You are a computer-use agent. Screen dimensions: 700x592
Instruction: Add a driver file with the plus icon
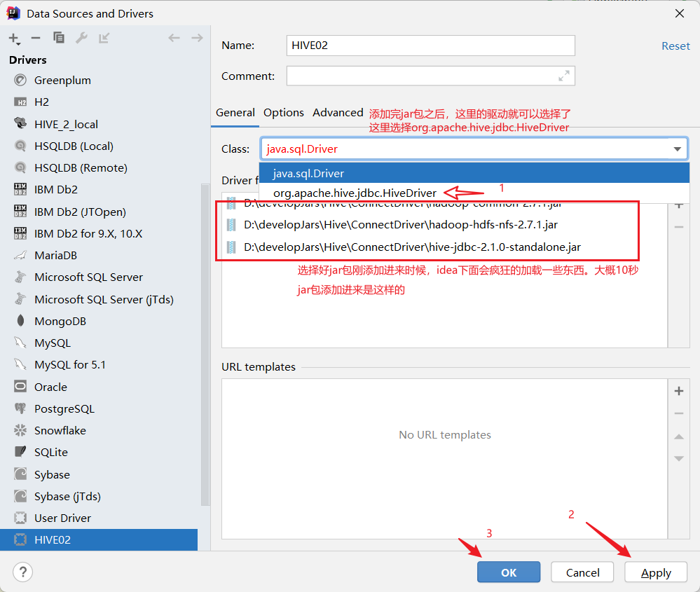point(678,204)
